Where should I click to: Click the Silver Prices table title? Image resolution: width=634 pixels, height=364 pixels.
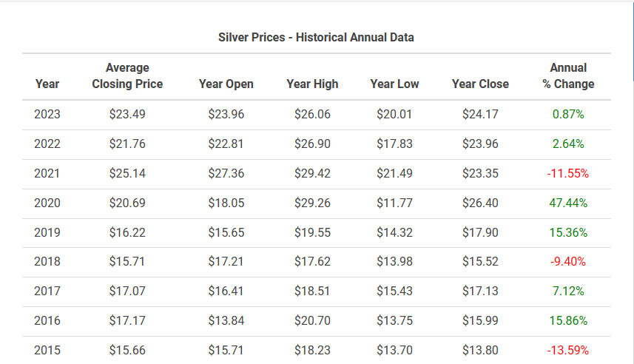(x=316, y=37)
